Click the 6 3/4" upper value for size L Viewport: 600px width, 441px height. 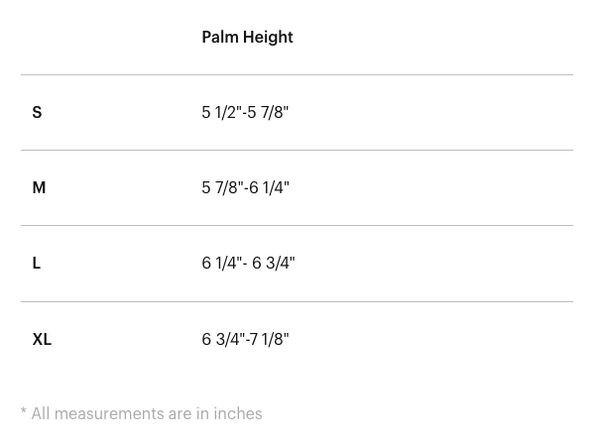click(274, 263)
